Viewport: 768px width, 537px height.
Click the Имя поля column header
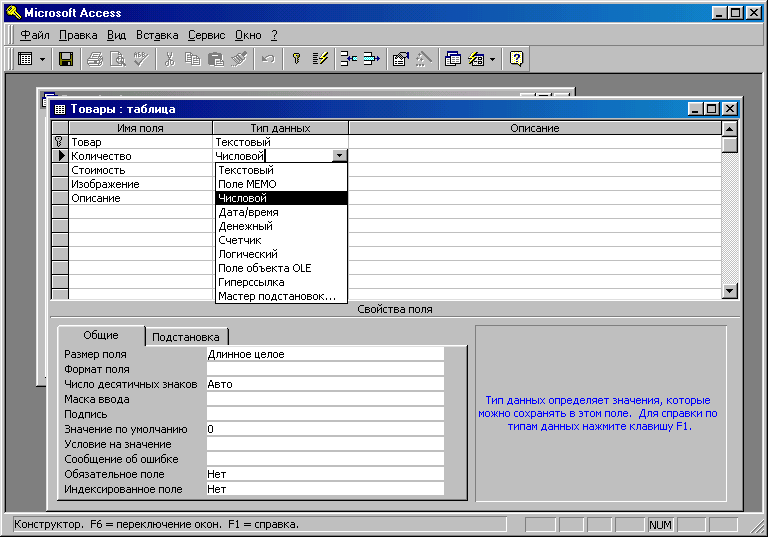[141, 128]
